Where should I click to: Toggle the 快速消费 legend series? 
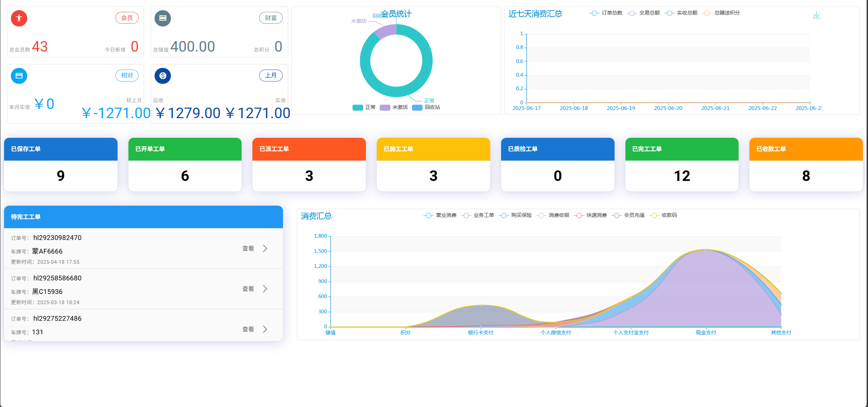click(590, 215)
